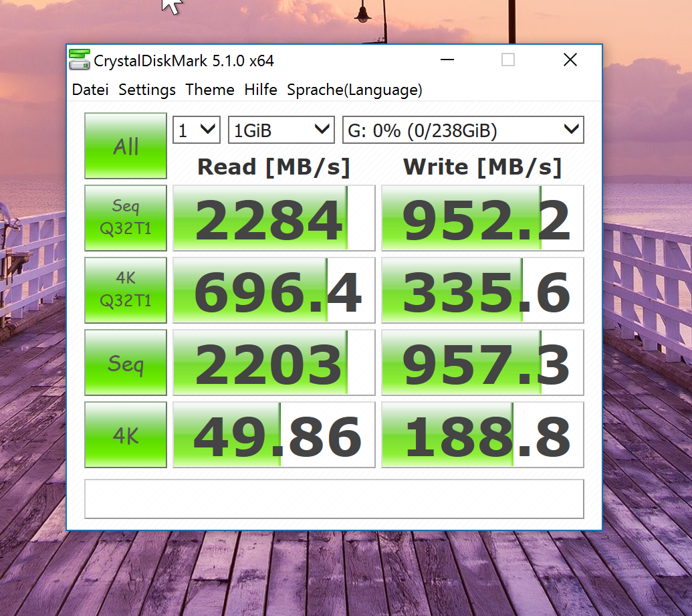This screenshot has height=616, width=692.
Task: Start the 4K Q32T1 benchmark
Action: click(x=126, y=290)
